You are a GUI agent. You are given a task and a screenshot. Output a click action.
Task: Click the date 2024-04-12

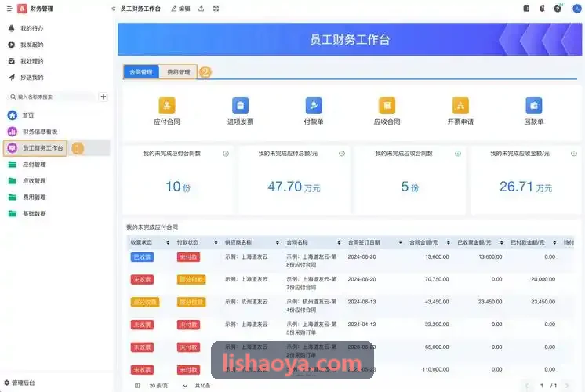pyautogui.click(x=362, y=325)
